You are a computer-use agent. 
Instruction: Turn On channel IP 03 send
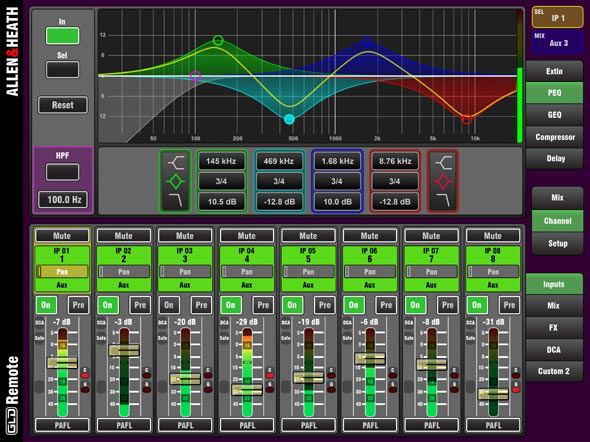pyautogui.click(x=169, y=305)
